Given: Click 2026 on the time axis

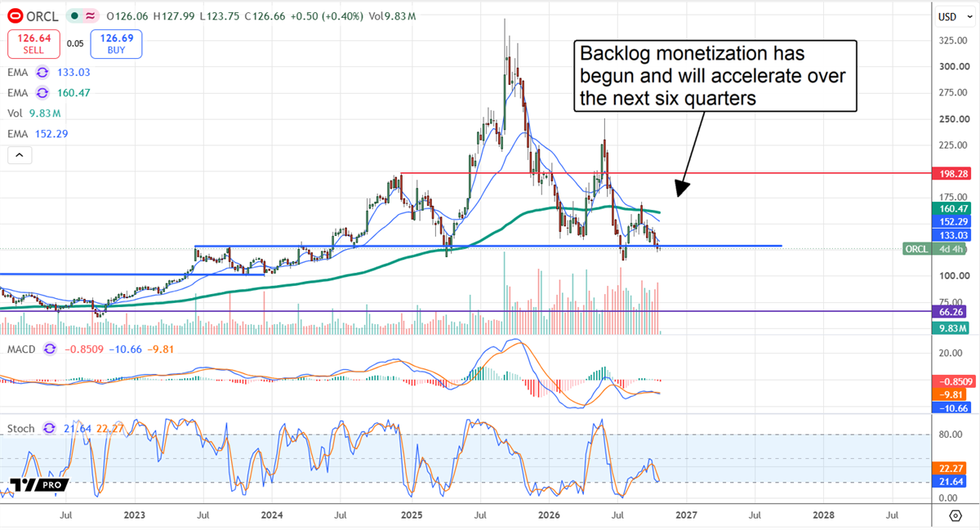Looking at the screenshot, I should pyautogui.click(x=549, y=515).
